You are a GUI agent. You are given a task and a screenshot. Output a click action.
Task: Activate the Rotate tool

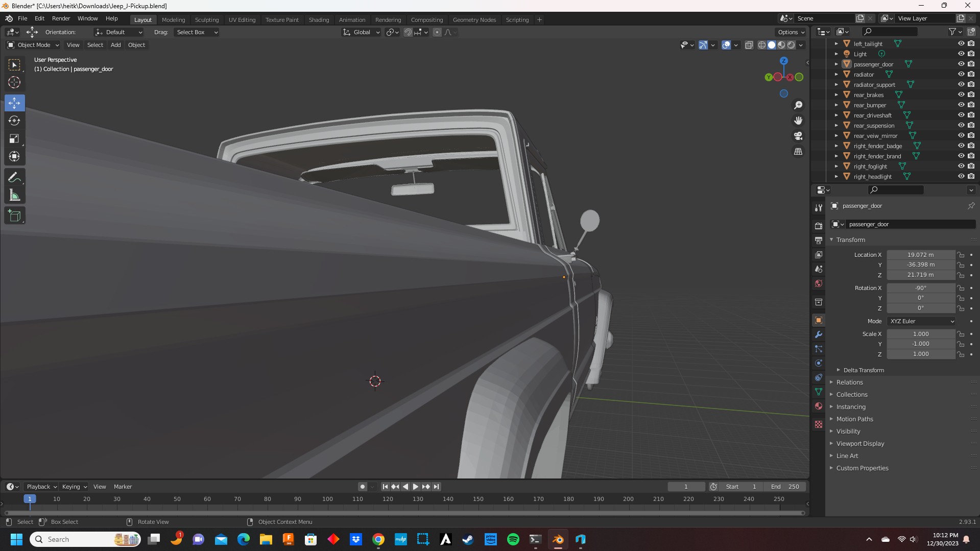(x=14, y=121)
